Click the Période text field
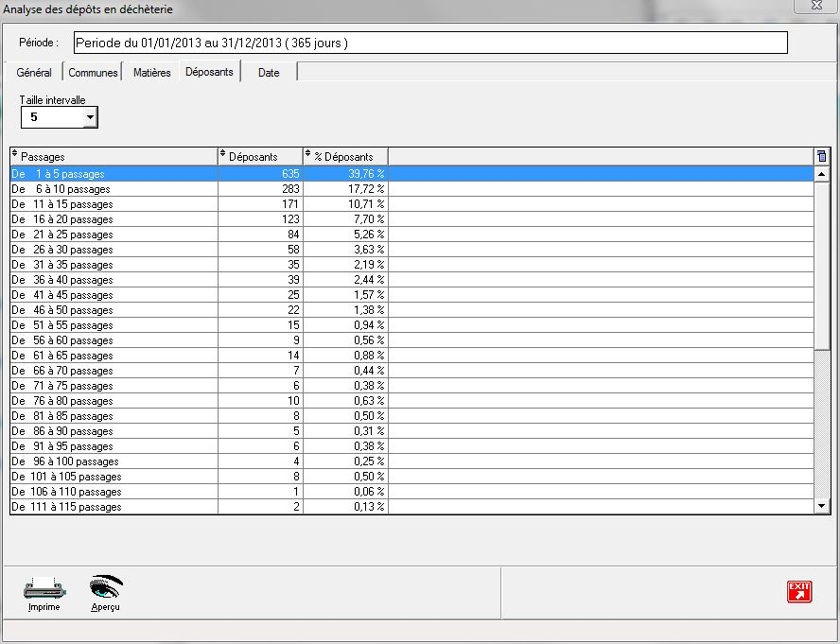The width and height of the screenshot is (840, 644). tap(429, 44)
